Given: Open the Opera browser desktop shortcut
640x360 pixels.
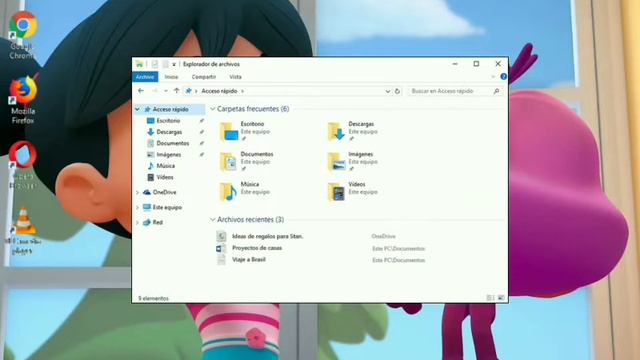Looking at the screenshot, I should [23, 164].
